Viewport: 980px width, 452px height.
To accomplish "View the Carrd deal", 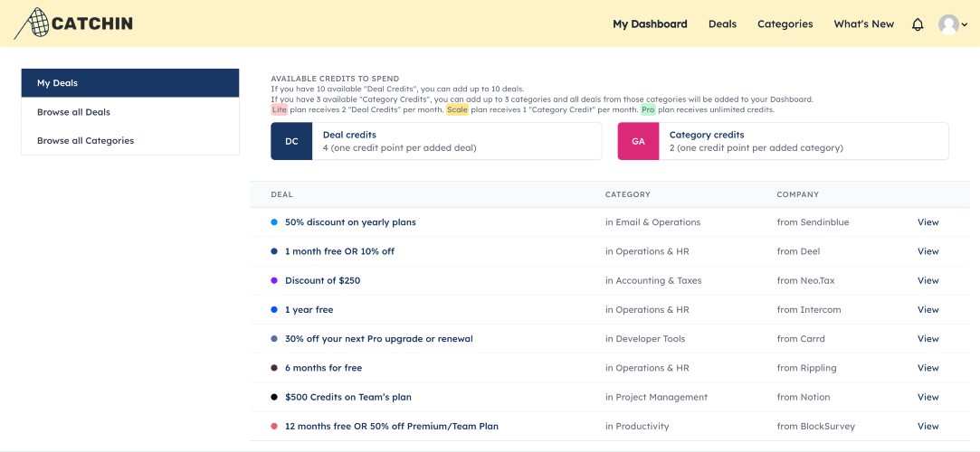I will pos(928,339).
